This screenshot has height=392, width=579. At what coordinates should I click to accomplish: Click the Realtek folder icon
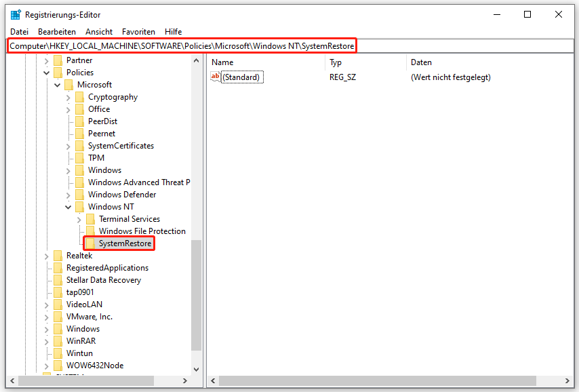(58, 255)
